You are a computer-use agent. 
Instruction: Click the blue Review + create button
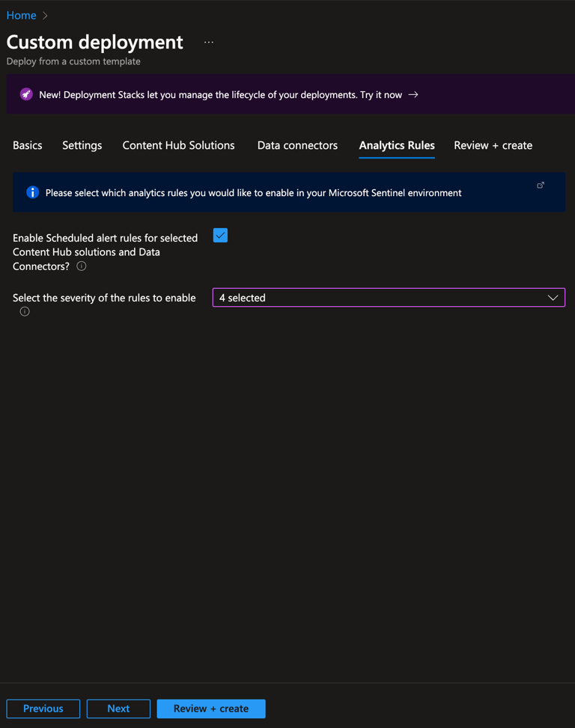211,709
